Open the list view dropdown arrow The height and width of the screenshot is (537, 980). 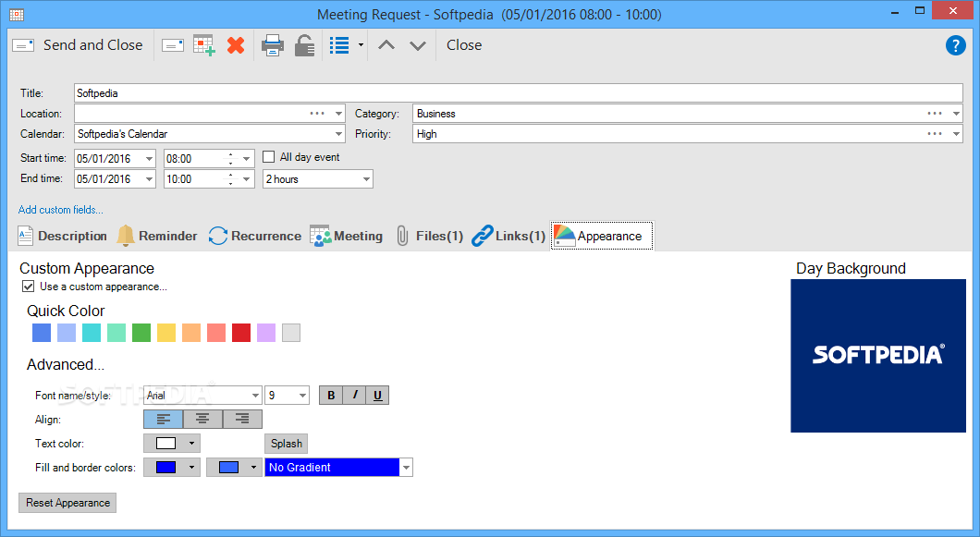pyautogui.click(x=361, y=45)
